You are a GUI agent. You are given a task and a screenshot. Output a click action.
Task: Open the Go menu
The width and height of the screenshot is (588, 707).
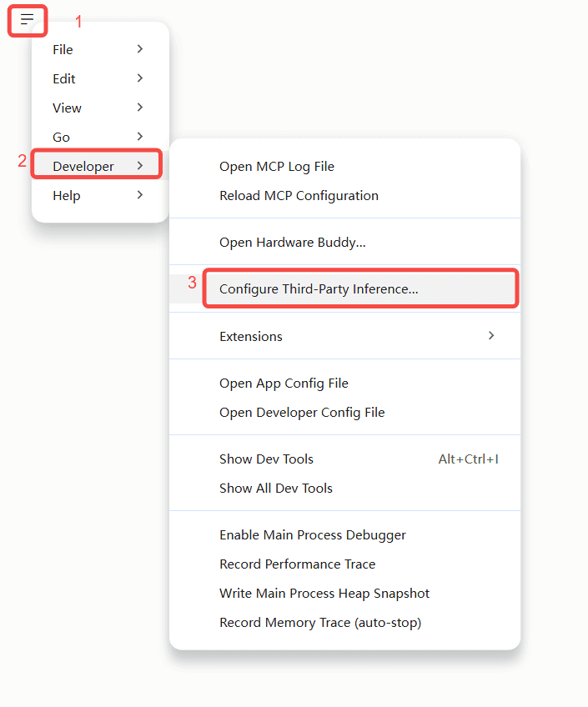[100, 137]
